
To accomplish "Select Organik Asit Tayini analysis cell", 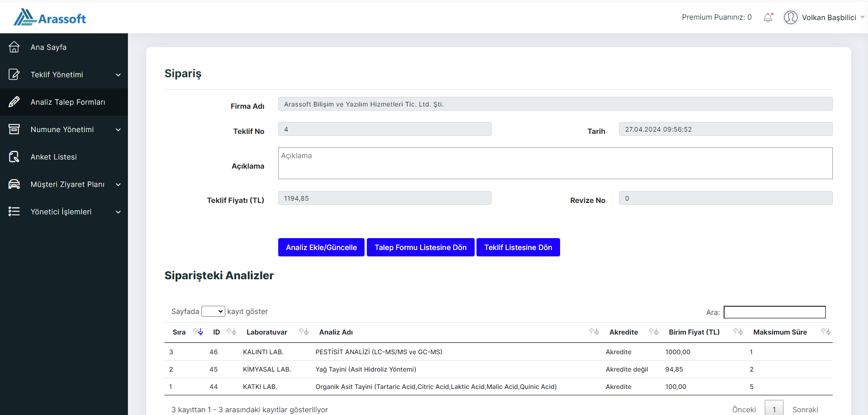I will [436, 387].
